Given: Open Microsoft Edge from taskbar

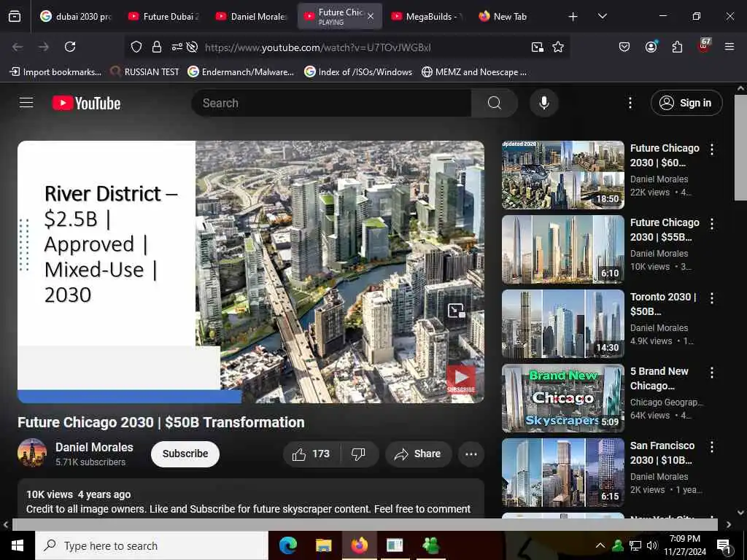Looking at the screenshot, I should coord(288,545).
